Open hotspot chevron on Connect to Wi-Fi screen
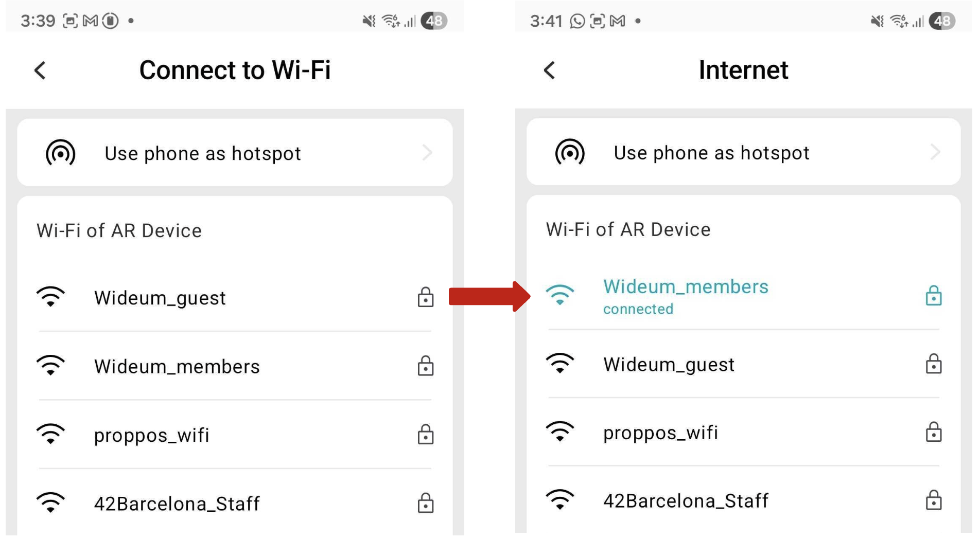Image resolution: width=980 pixels, height=539 pixels. click(x=427, y=153)
